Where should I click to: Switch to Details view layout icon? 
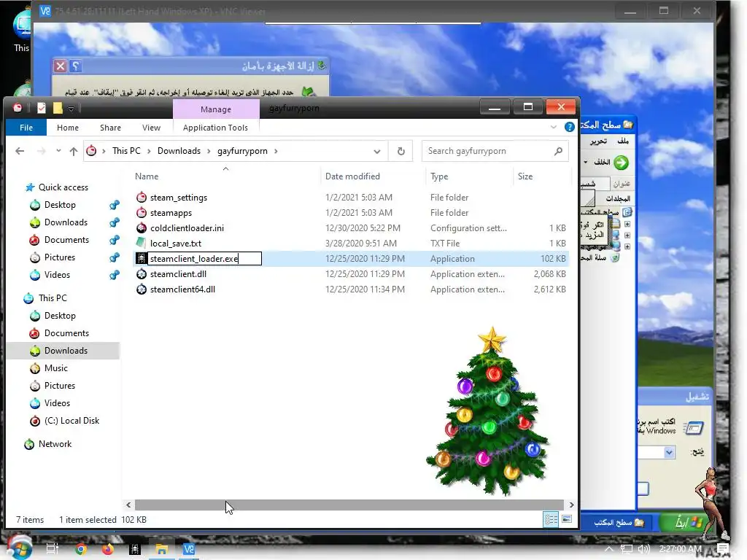coord(551,519)
